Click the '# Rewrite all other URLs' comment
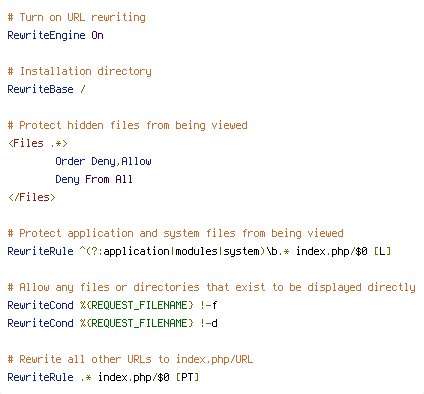Image resolution: width=424 pixels, height=394 pixels. pos(130,359)
